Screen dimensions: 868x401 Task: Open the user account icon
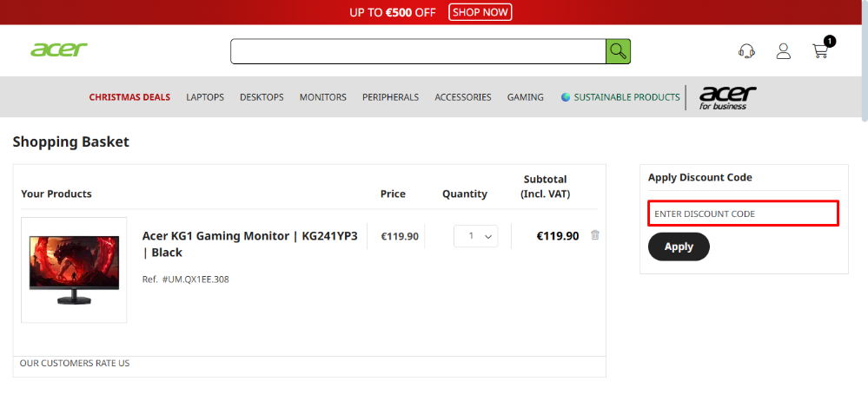pyautogui.click(x=784, y=51)
